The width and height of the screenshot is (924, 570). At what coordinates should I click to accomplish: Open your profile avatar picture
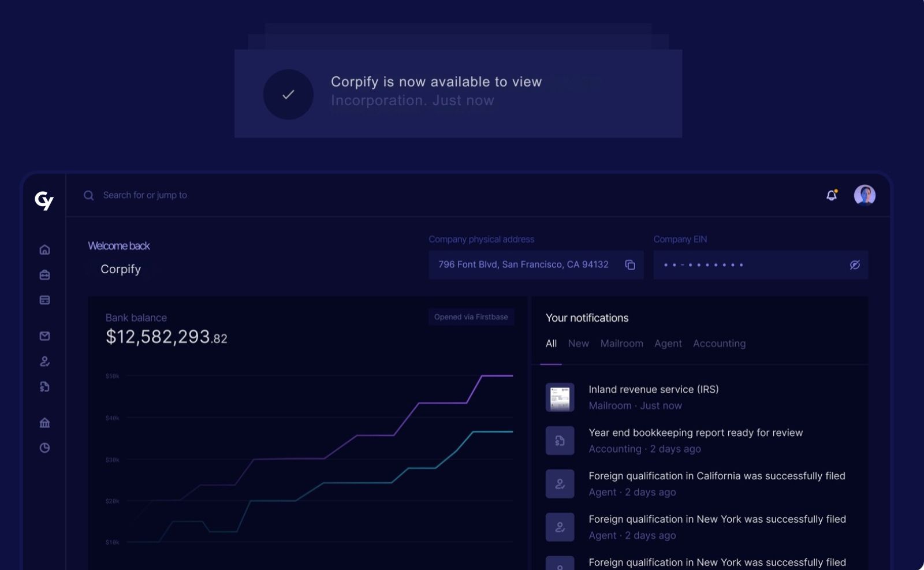pyautogui.click(x=863, y=195)
